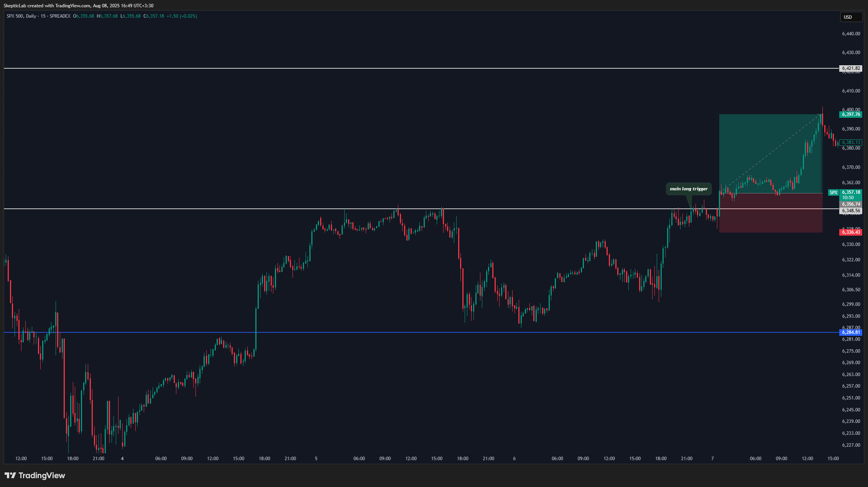Click the 6,348.56 horizontal line price label
Viewport: 868px width, 487px height.
pyautogui.click(x=851, y=211)
